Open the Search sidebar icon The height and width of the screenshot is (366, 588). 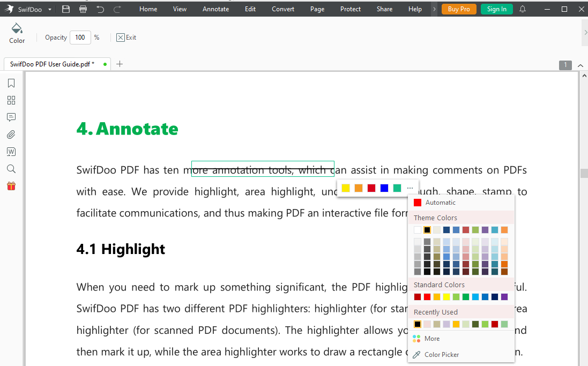pyautogui.click(x=11, y=169)
